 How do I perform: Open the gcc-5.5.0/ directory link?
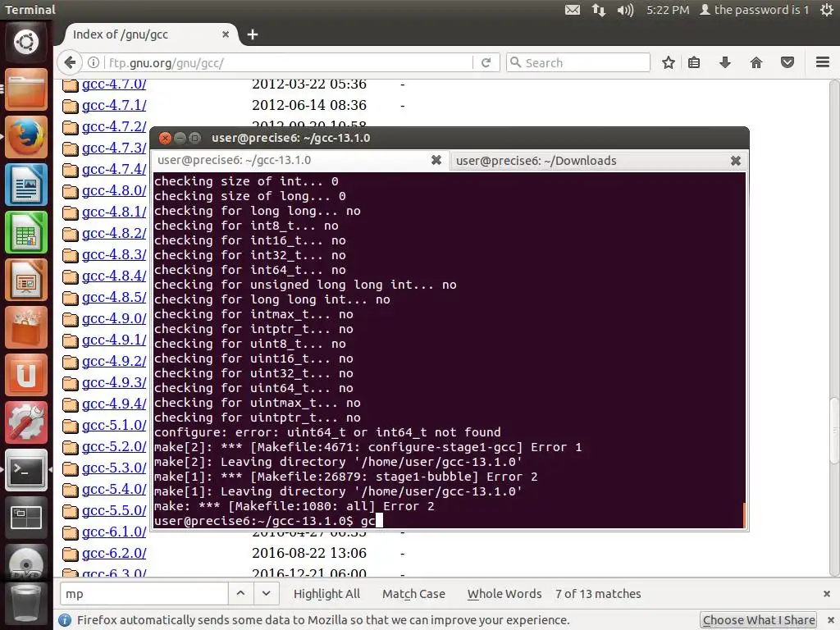click(x=114, y=510)
